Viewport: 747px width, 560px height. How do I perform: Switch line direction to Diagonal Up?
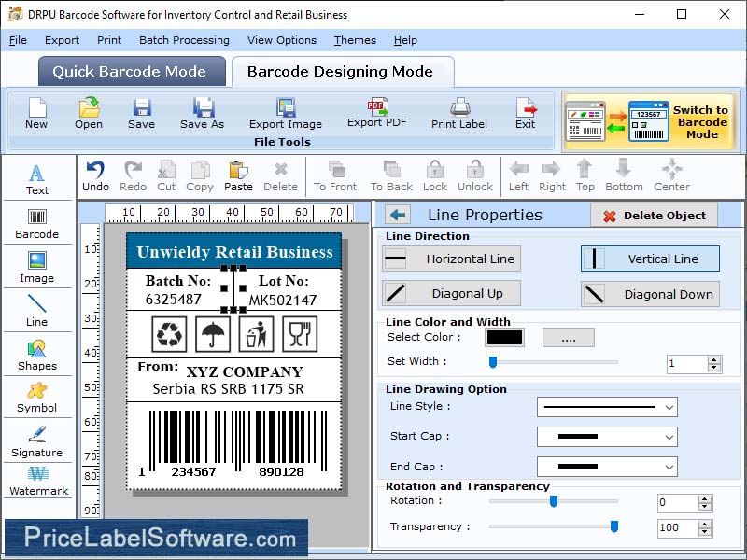(450, 293)
